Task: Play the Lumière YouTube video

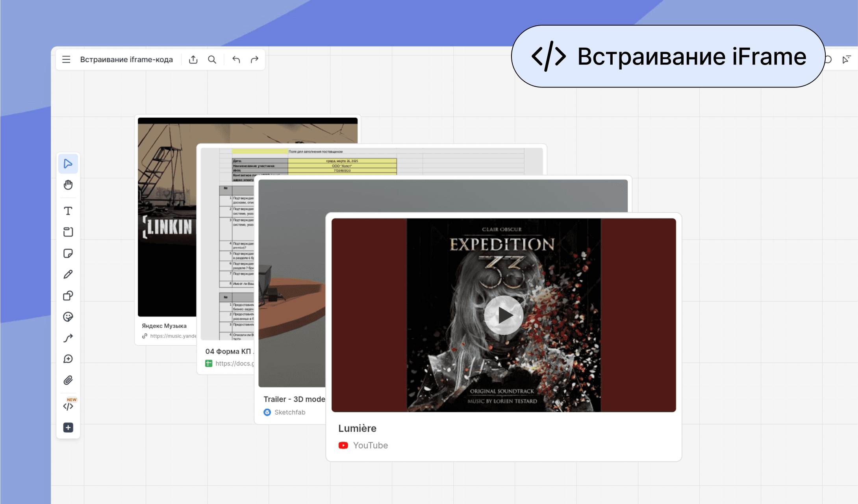Action: click(x=504, y=315)
